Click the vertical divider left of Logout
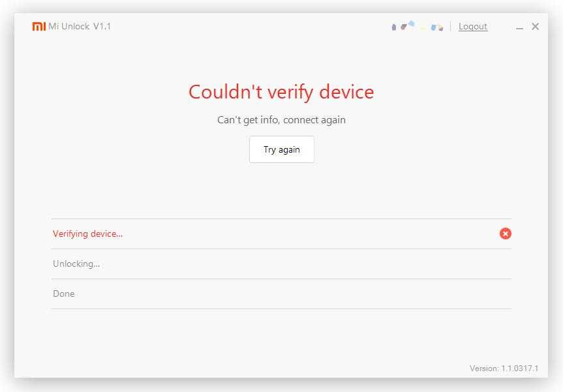Viewport: 563px width, 392px height. [451, 27]
